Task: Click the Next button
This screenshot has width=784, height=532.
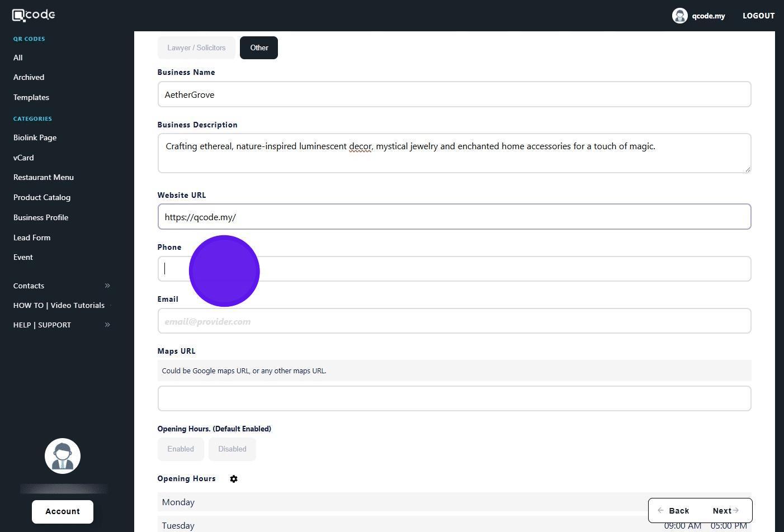Action: [725, 511]
